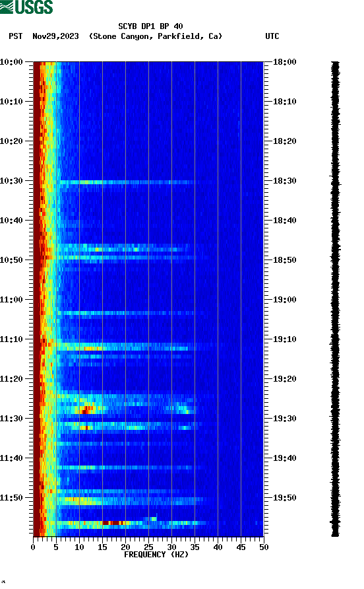Click the 19:40 UTC time tick label
The height and width of the screenshot is (589, 364).
click(284, 458)
